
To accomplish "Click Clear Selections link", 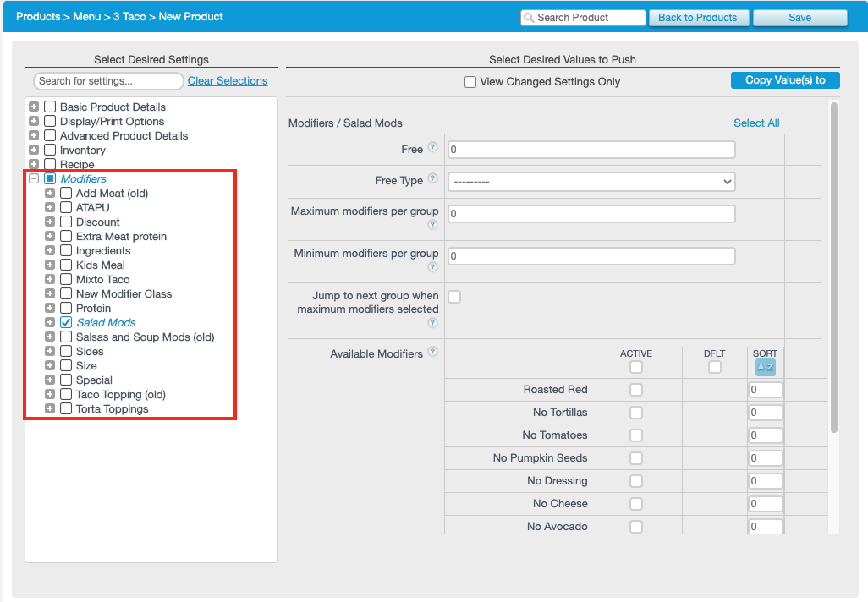I will [x=228, y=81].
